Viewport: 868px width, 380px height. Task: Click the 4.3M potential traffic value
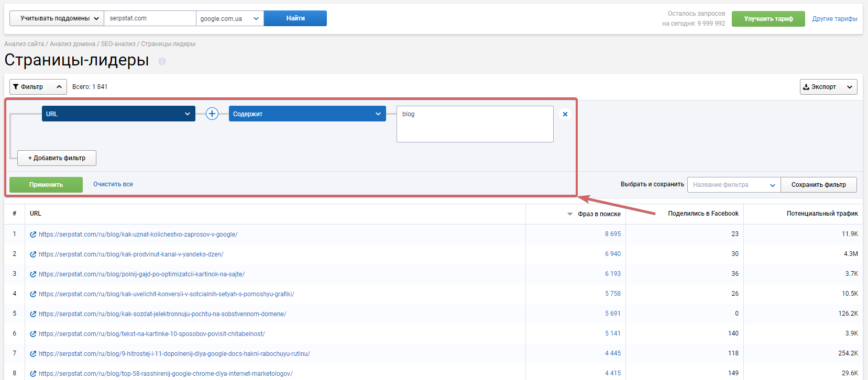coord(851,254)
